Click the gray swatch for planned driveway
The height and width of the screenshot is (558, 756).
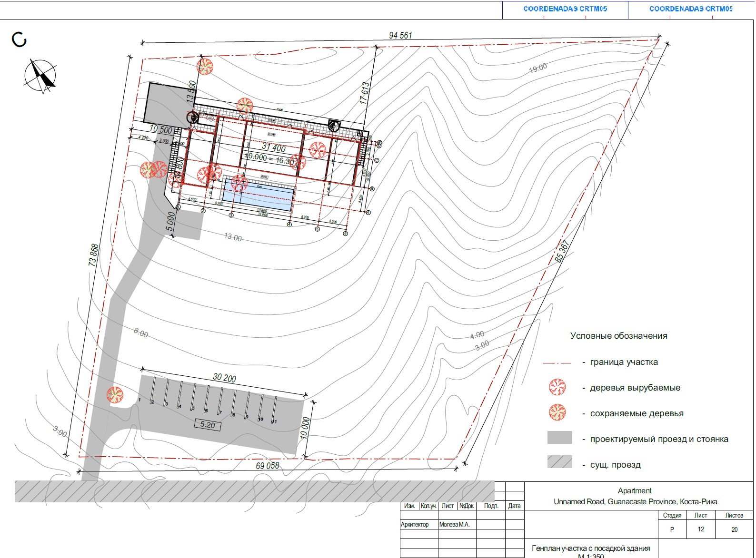(x=559, y=438)
